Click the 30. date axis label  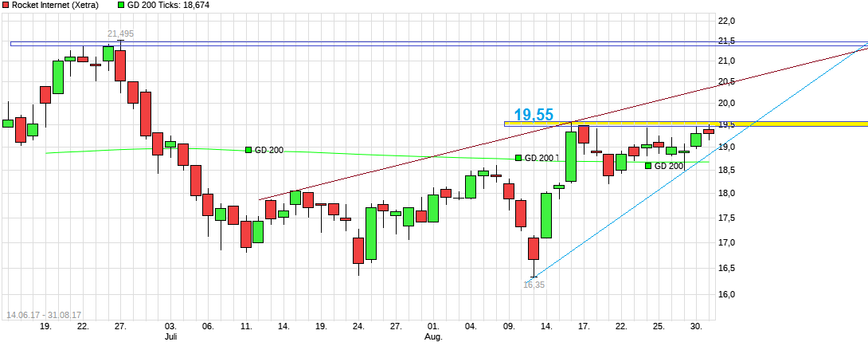click(697, 327)
